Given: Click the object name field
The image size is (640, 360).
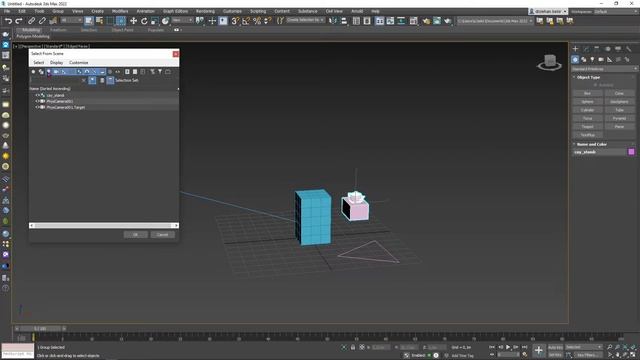Looking at the screenshot, I should [599, 152].
